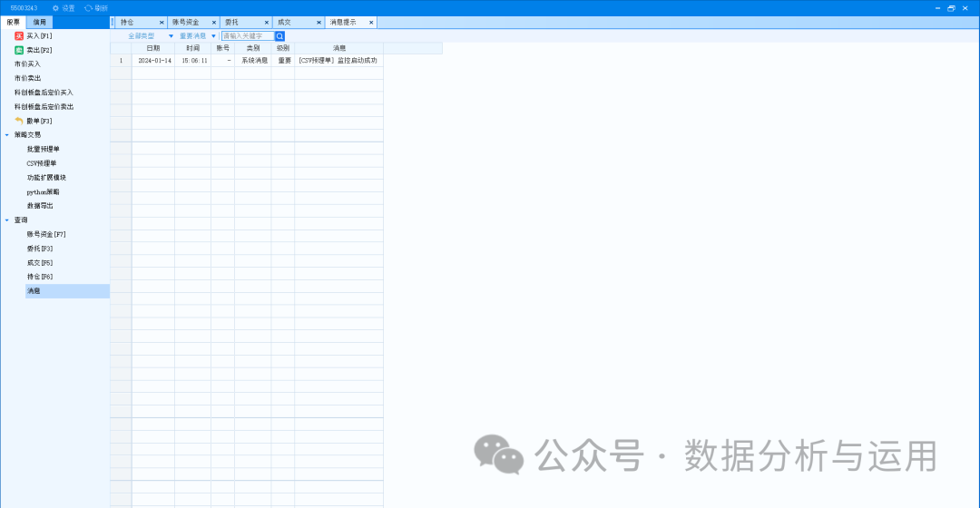Open 市价卖出 in the sidebar
This screenshot has height=508, width=980.
[27, 78]
